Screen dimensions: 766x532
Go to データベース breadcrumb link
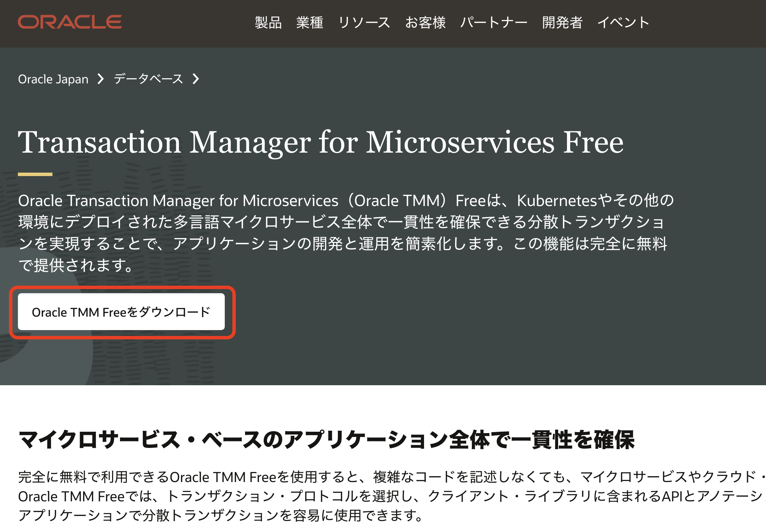click(x=148, y=79)
